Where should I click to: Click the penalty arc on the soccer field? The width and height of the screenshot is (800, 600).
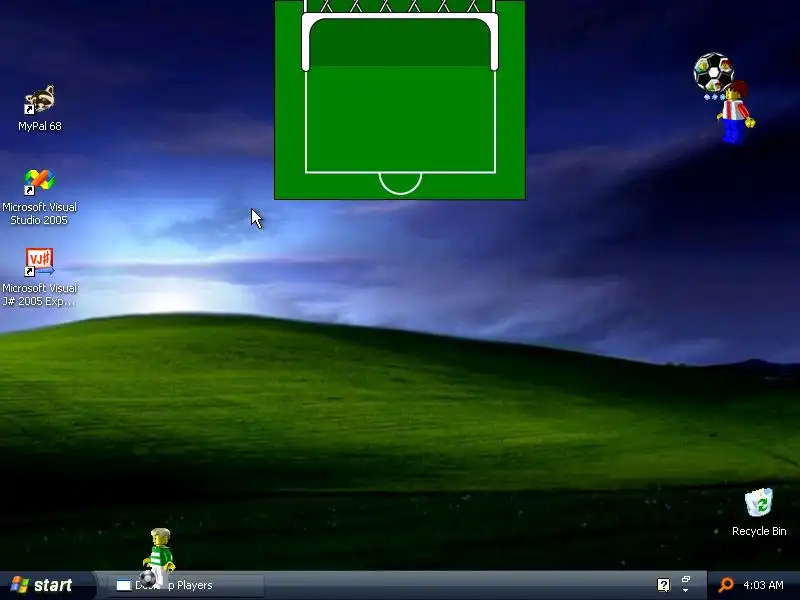point(400,184)
